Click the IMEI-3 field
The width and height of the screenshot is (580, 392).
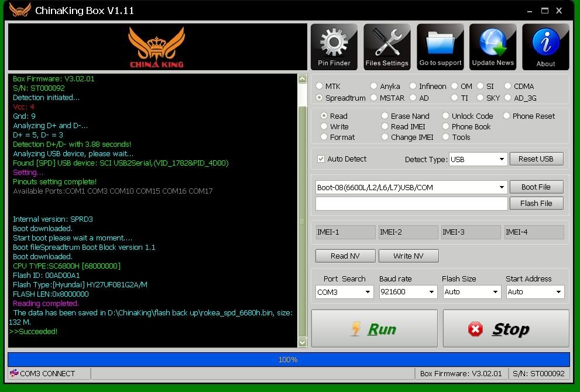(x=471, y=232)
